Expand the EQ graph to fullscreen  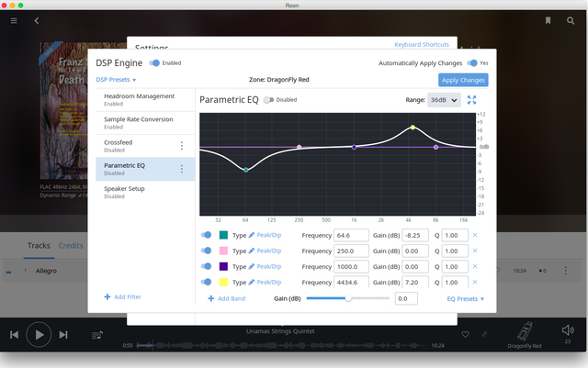pyautogui.click(x=472, y=99)
